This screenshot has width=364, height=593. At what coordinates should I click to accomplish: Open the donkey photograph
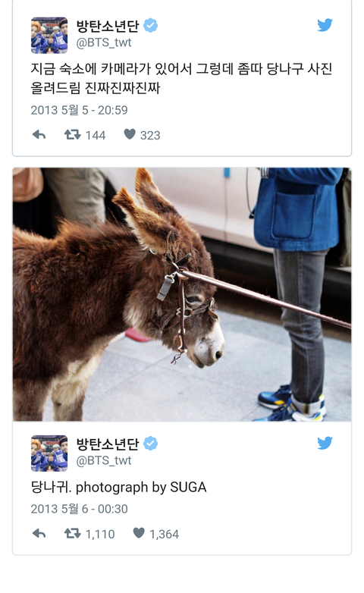click(x=182, y=295)
